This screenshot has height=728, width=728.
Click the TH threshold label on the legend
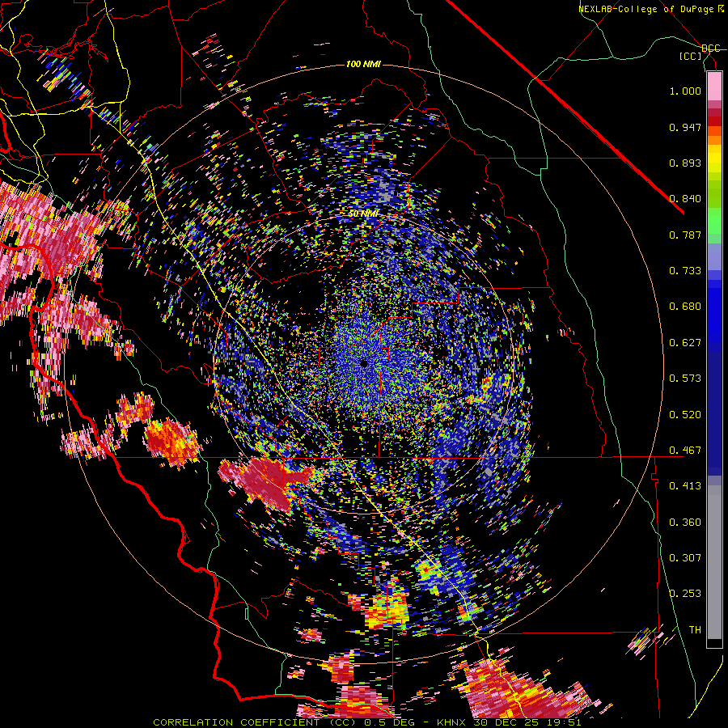[695, 630]
